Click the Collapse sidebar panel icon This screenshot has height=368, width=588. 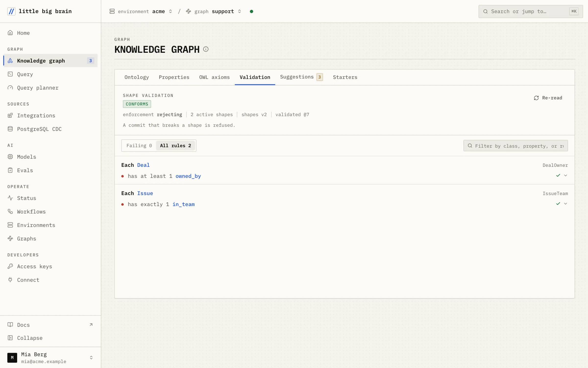[10, 338]
